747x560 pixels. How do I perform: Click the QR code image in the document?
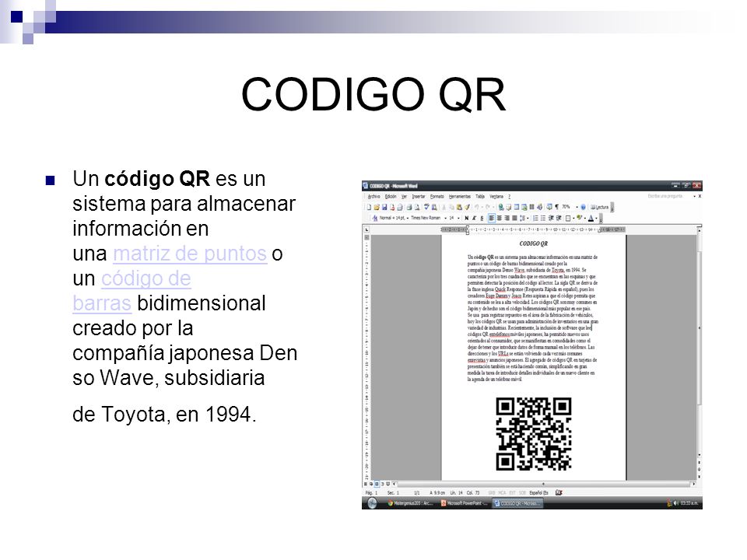534,434
